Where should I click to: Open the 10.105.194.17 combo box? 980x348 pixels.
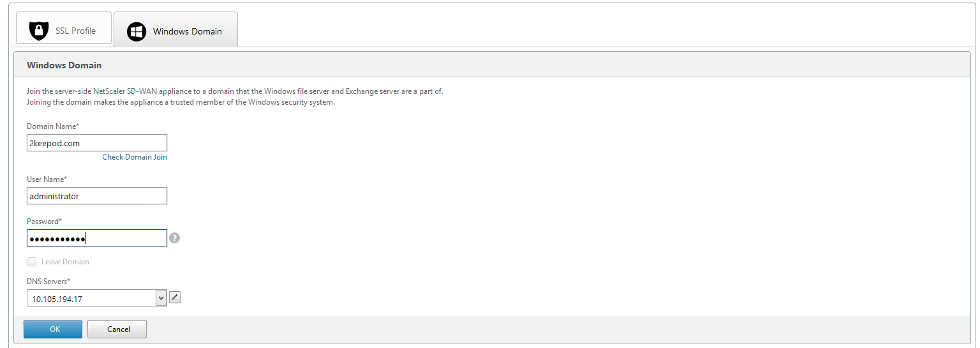coord(97,298)
